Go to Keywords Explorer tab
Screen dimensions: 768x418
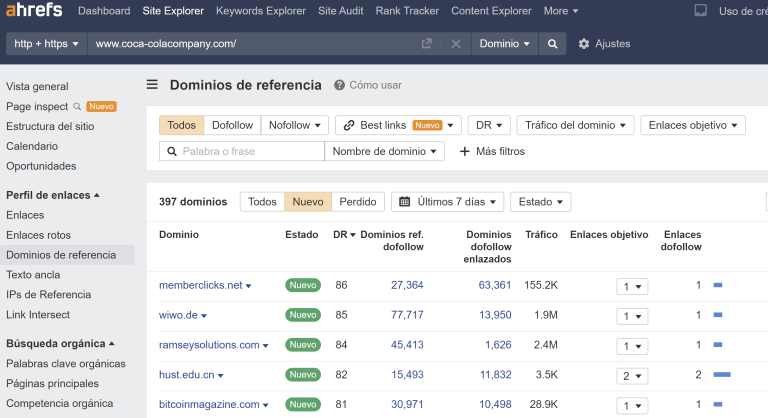click(260, 11)
